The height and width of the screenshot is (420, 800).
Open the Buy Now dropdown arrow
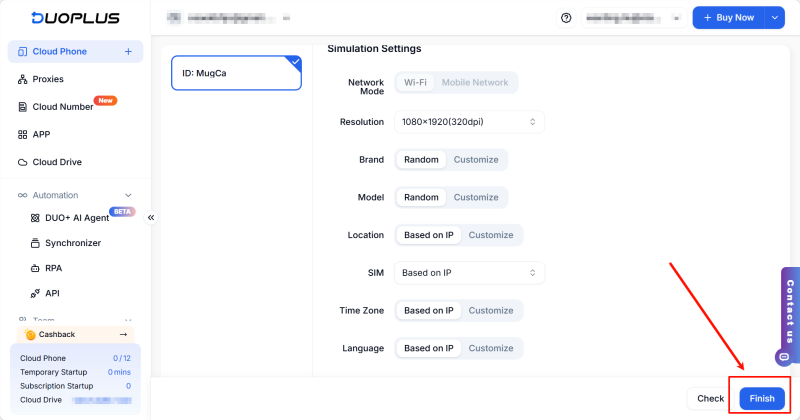(775, 18)
